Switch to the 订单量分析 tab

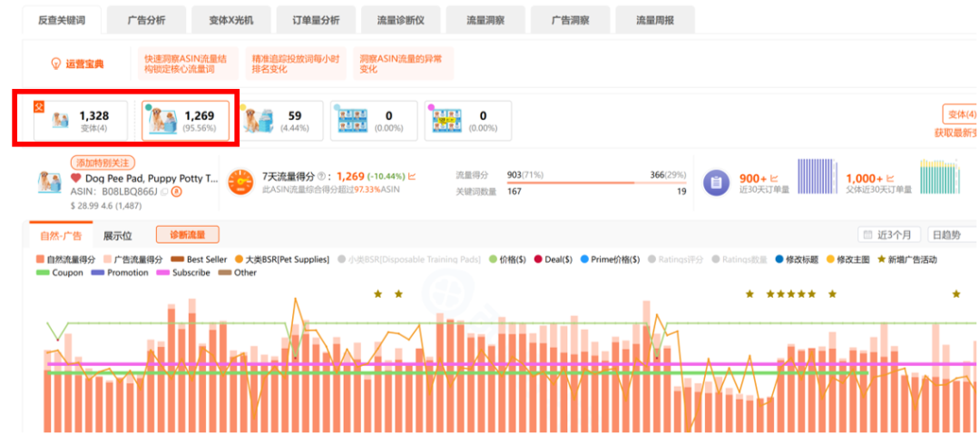(317, 19)
